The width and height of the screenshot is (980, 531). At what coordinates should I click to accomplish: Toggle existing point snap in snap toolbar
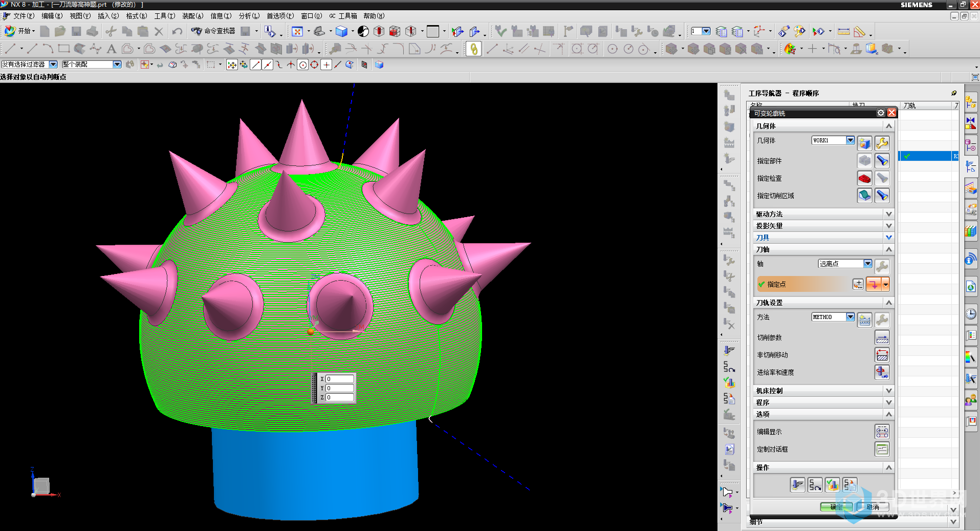(x=326, y=65)
